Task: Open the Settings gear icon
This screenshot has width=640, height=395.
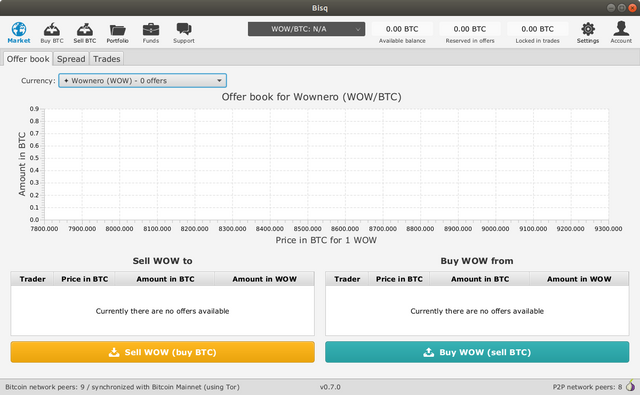Action: (588, 29)
